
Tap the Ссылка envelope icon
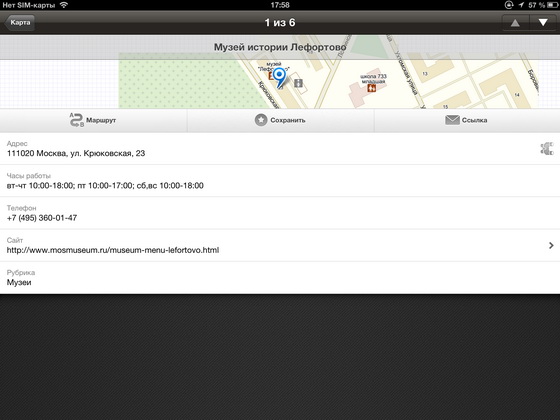pos(452,120)
